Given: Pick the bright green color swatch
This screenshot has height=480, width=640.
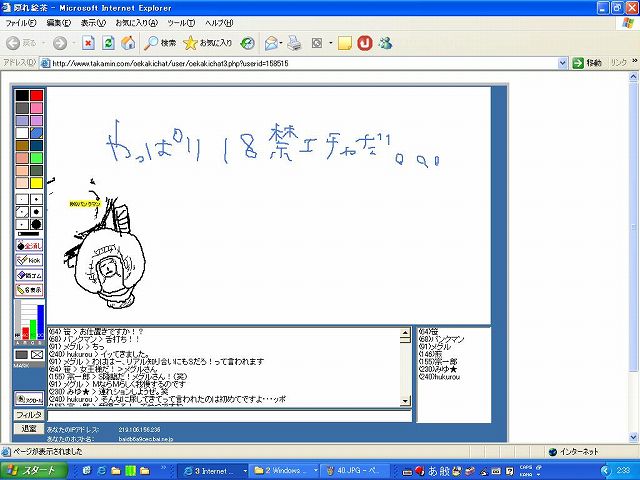Looking at the screenshot, I should point(36,158).
